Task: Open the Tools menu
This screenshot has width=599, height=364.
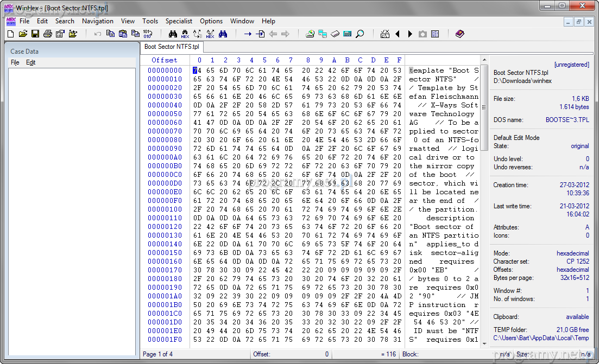Action: [150, 21]
